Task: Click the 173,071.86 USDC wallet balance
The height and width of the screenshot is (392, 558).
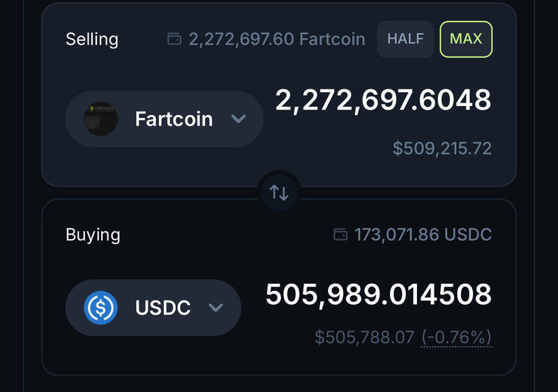Action: [423, 234]
